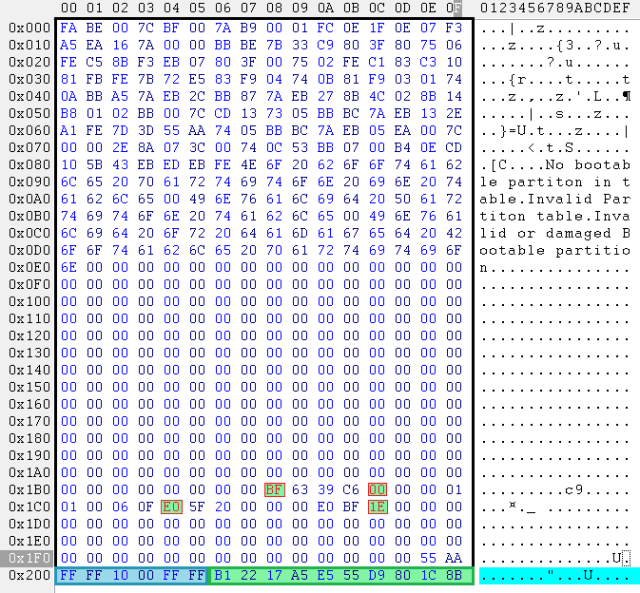
Task: Click the 0x1B0 row offset label
Action: [x=29, y=489]
